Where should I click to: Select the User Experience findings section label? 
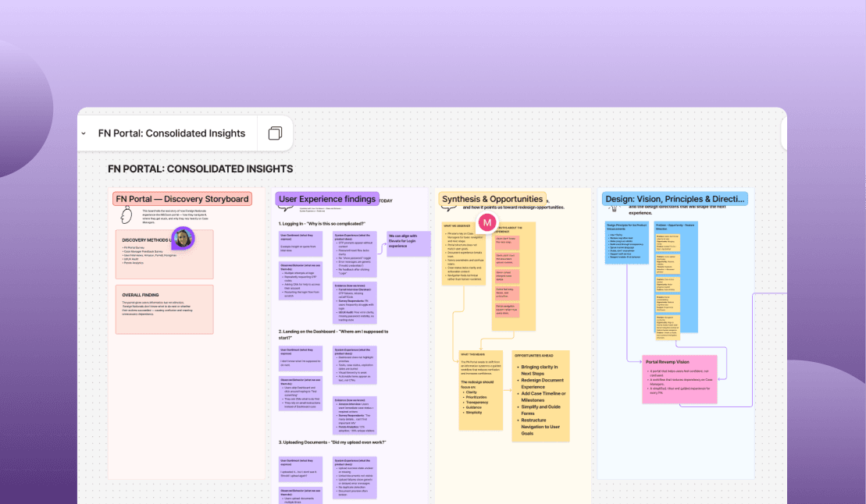327,199
